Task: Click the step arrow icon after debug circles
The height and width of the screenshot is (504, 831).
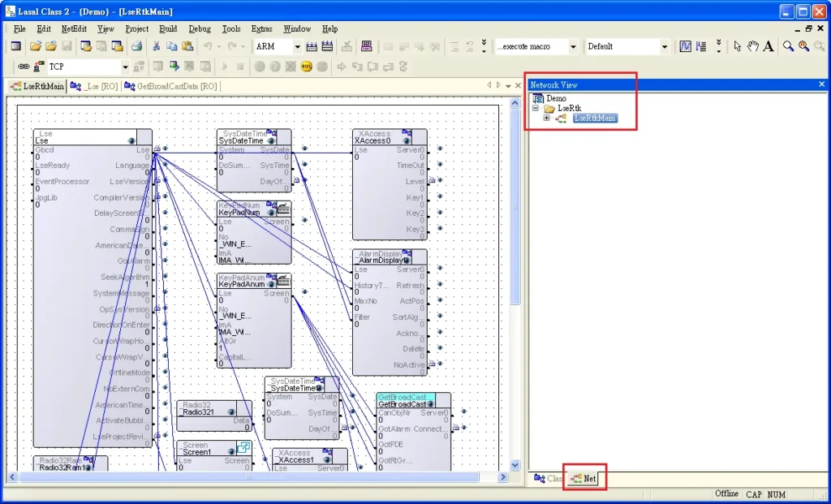Action: [x=342, y=67]
